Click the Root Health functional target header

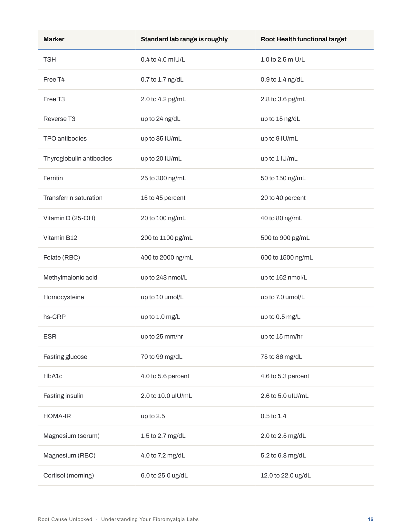pos(303,39)
